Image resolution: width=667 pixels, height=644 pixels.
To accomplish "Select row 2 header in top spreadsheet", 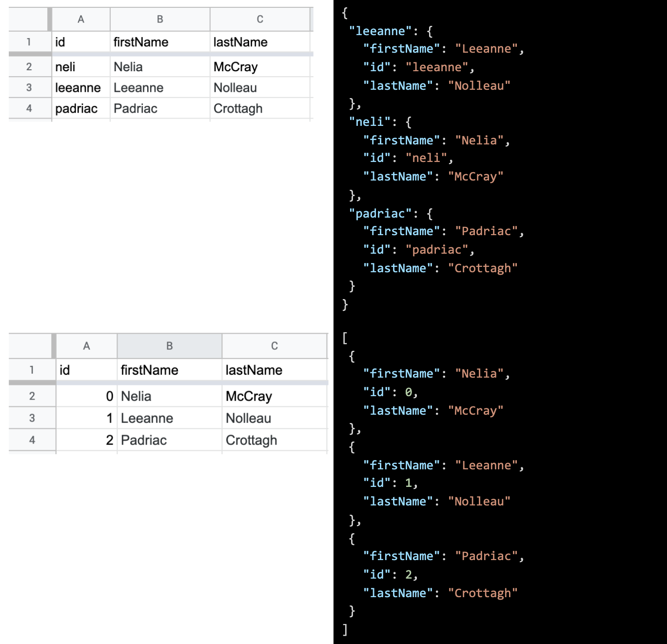I will click(29, 67).
